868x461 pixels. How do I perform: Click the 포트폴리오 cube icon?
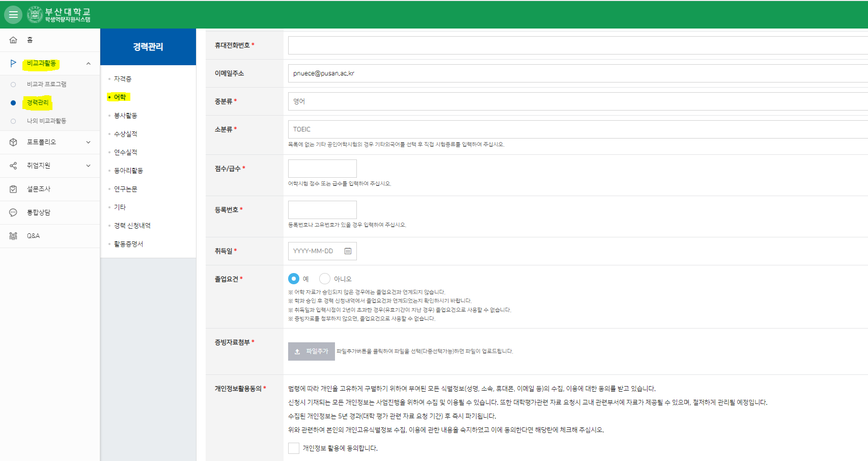[x=13, y=142]
